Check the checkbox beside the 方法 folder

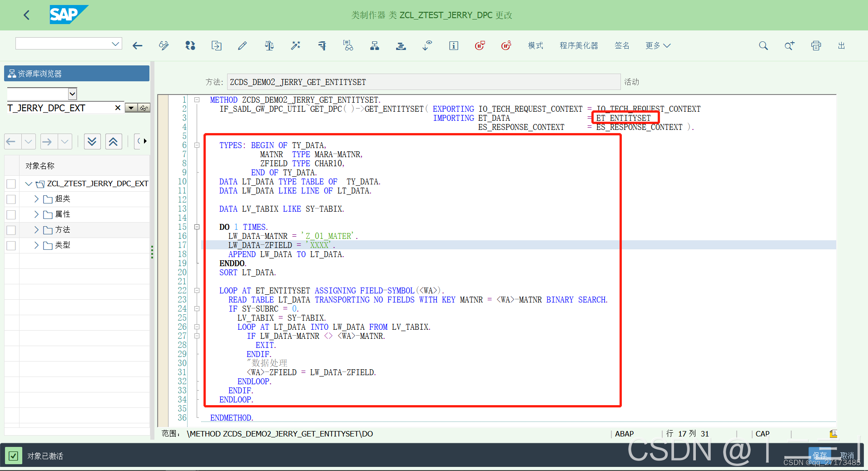pos(11,230)
